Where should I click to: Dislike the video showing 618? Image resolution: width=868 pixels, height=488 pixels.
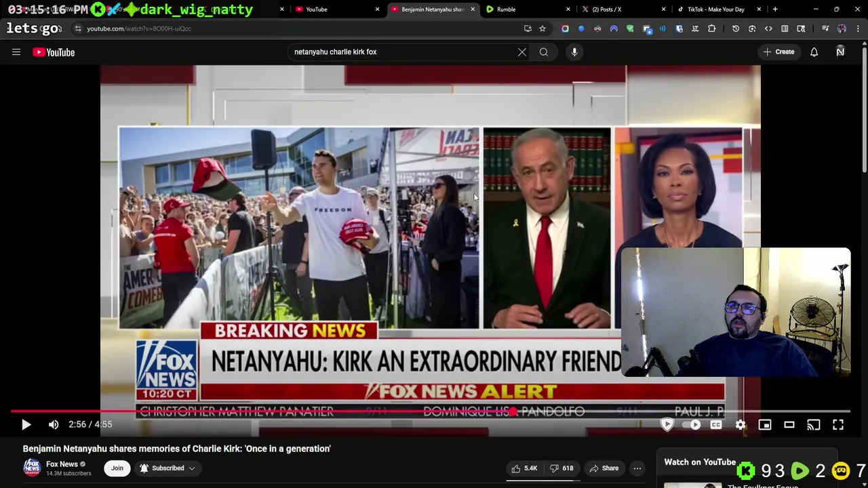point(561,468)
